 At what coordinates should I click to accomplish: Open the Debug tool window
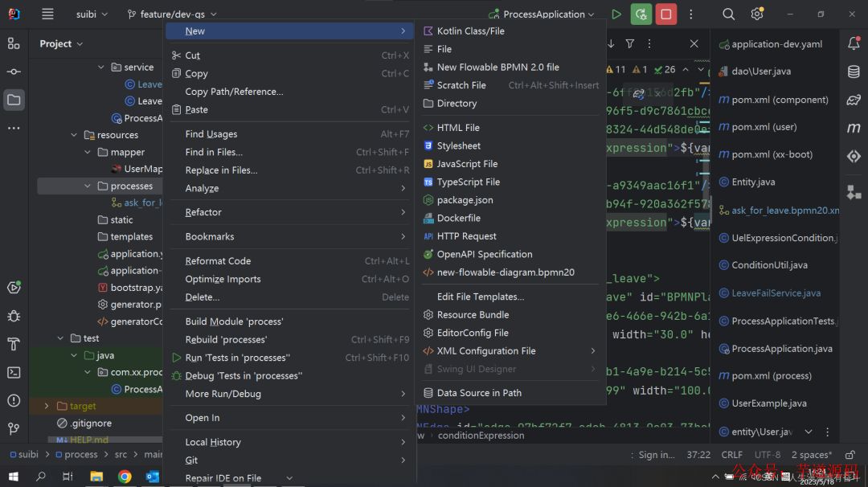point(14,316)
